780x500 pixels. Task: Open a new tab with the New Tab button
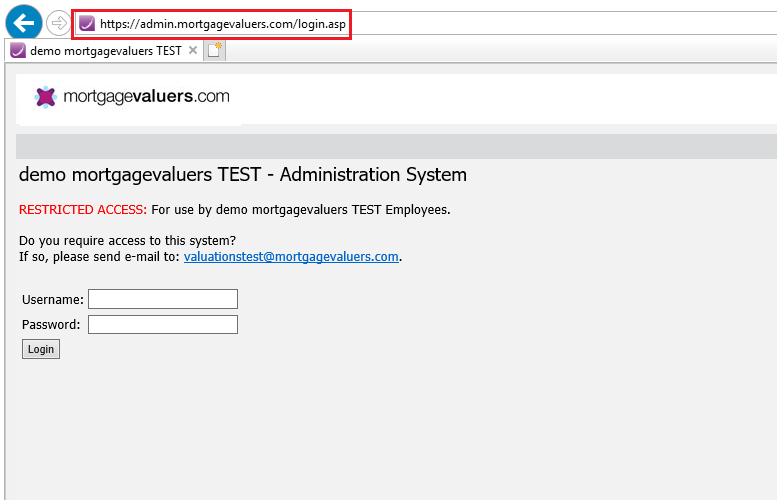coord(214,50)
